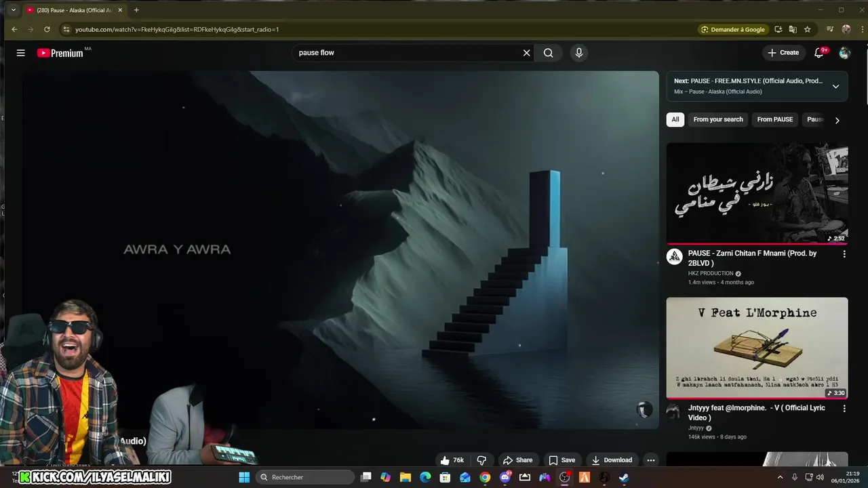
Task: Click the video player area
Action: point(340,250)
